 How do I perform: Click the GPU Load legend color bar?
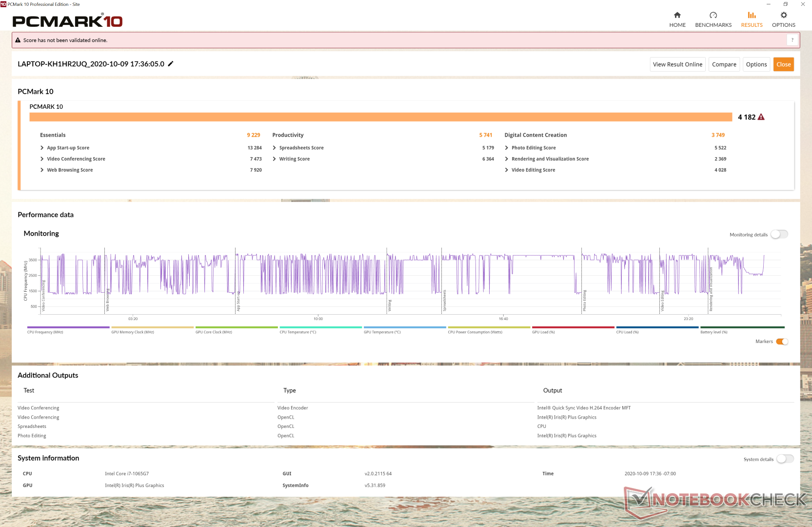(x=573, y=327)
